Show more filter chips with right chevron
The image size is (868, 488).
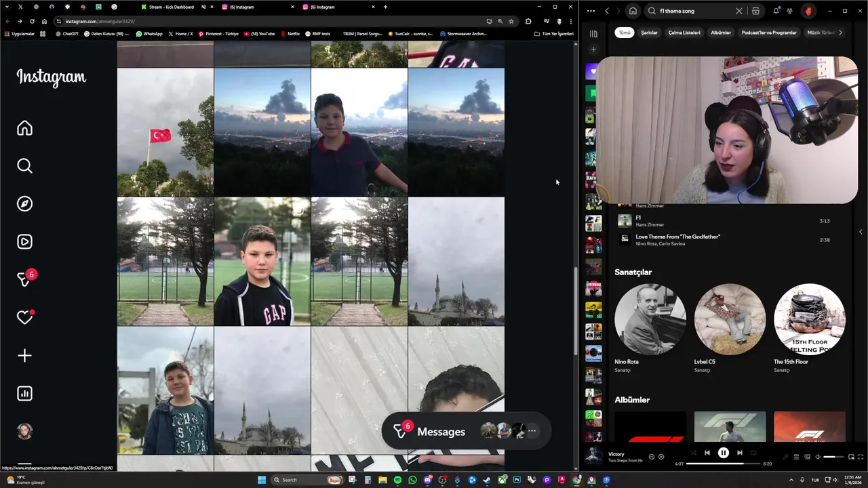coord(840,33)
